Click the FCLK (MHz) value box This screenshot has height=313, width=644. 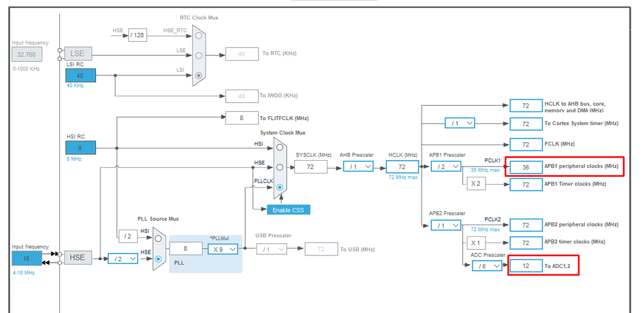pos(526,145)
